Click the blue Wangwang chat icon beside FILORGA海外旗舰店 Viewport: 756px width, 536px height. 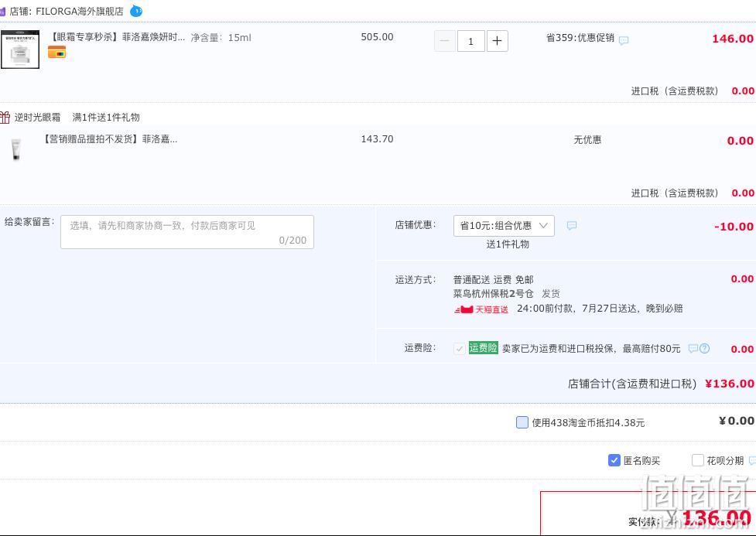pyautogui.click(x=136, y=11)
